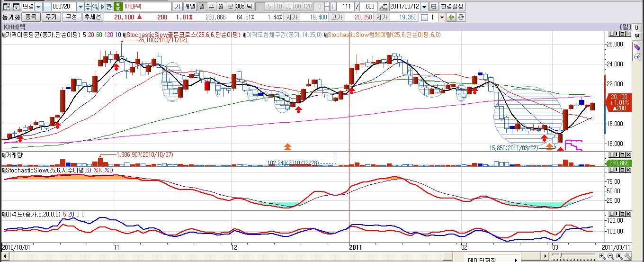Select monthly period 월 button
The image size is (644, 262).
coord(221,7)
